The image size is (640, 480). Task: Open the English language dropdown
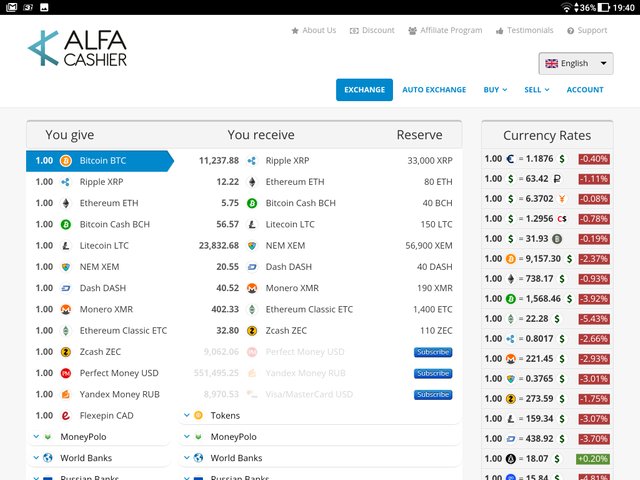576,63
